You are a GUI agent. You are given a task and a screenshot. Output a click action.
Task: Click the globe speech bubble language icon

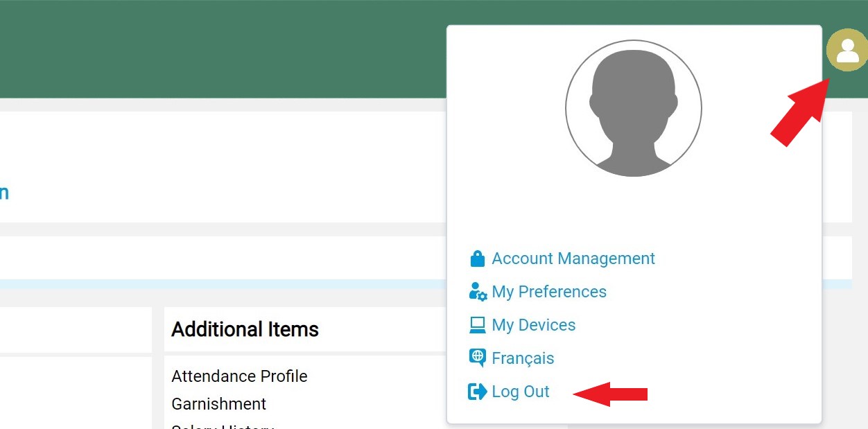(x=477, y=358)
